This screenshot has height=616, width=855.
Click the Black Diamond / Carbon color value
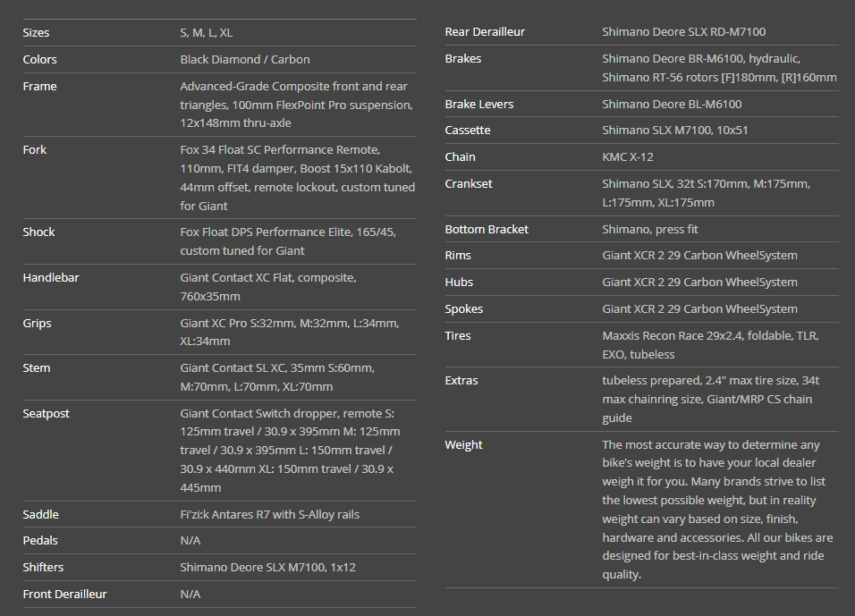point(245,60)
